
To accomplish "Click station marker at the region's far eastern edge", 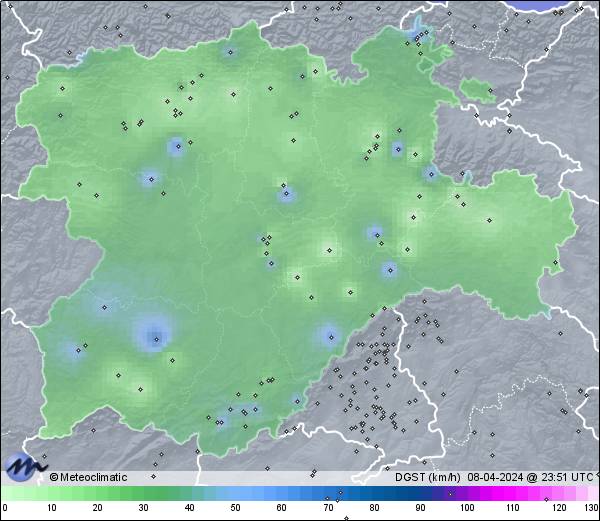I will point(555,262).
